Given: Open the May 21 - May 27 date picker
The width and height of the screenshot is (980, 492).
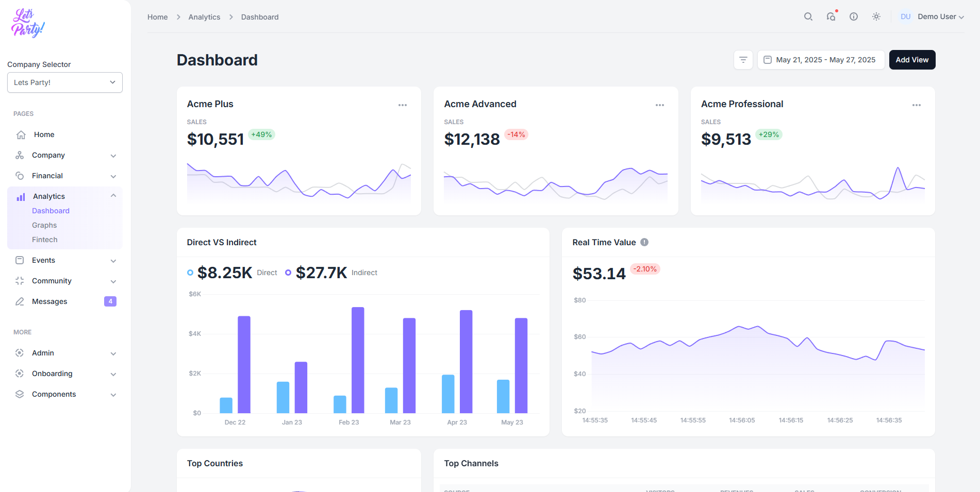Looking at the screenshot, I should (821, 60).
